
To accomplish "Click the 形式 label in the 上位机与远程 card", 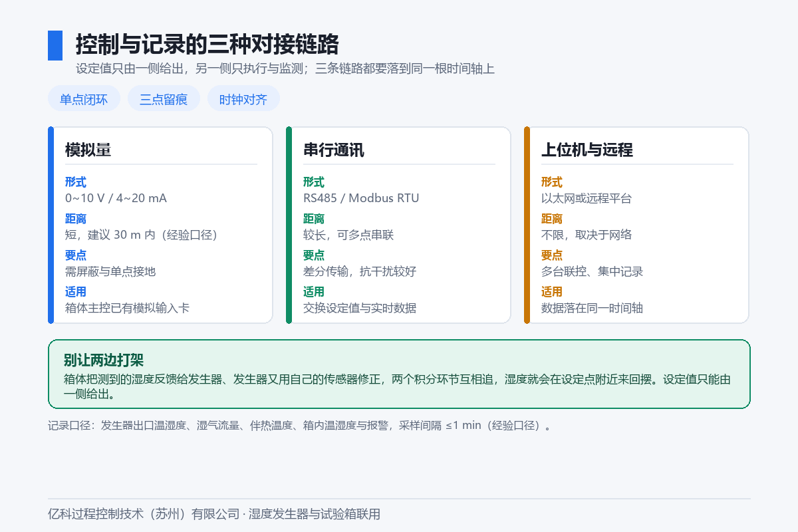I will point(552,182).
